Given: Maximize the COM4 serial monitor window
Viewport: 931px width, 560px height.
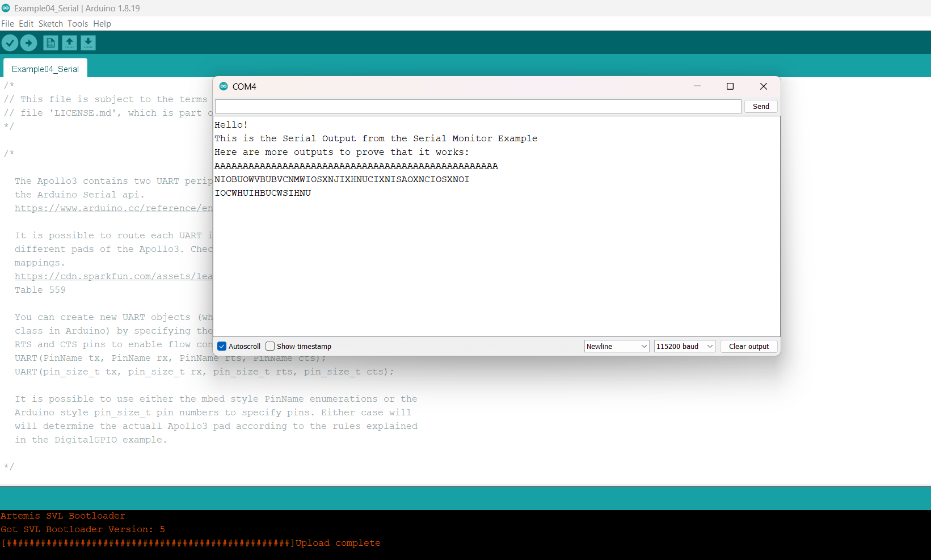Looking at the screenshot, I should [x=730, y=86].
